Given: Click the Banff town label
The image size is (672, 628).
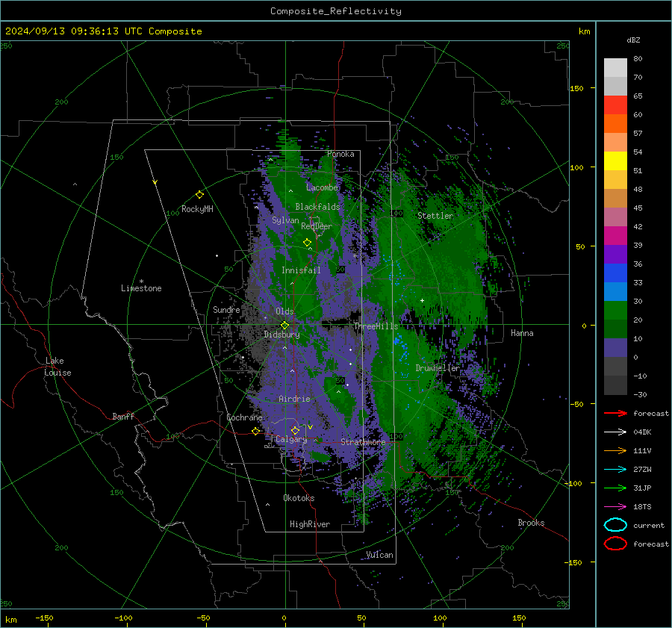Looking at the screenshot, I should 123,417.
